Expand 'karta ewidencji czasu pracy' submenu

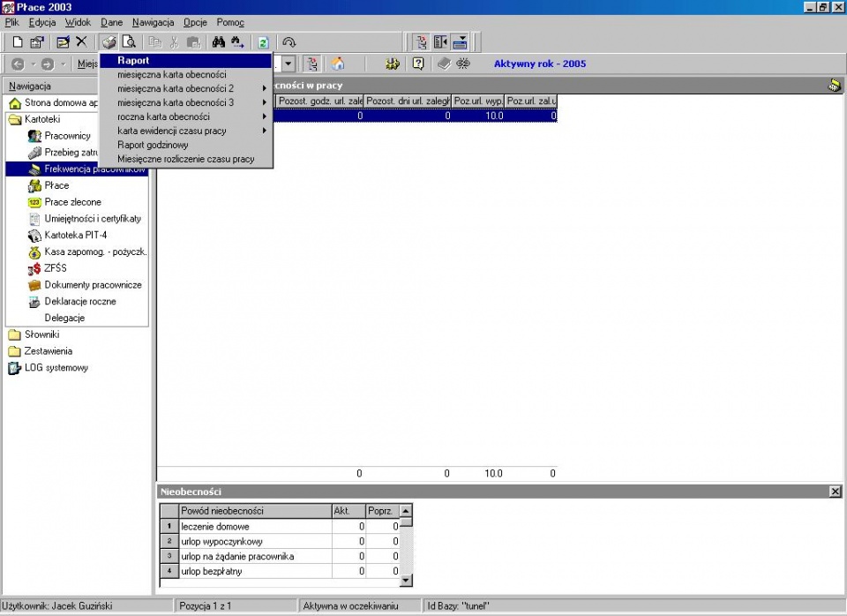[186, 131]
